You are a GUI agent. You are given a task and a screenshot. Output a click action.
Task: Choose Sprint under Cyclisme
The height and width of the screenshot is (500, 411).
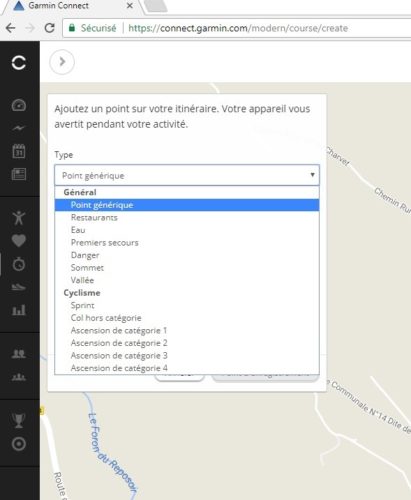pyautogui.click(x=187, y=305)
